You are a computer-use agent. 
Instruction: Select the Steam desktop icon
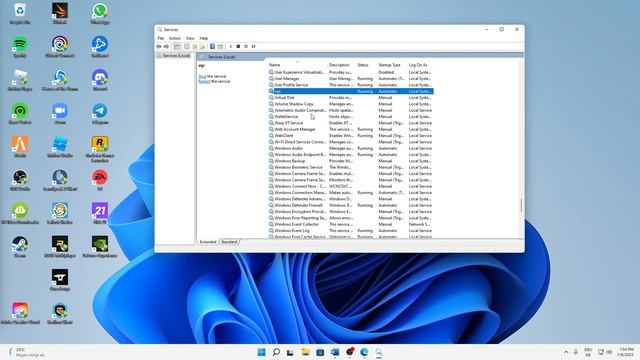pos(20,247)
